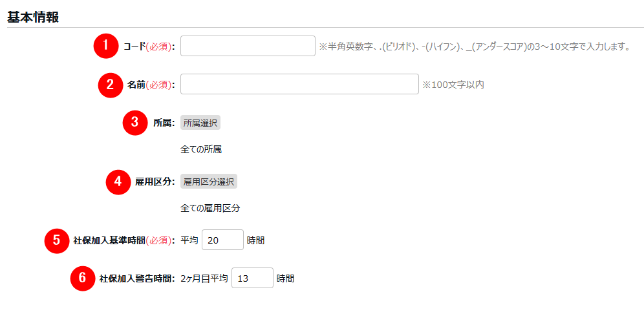Image resolution: width=644 pixels, height=314 pixels.
Task: Click the ※100文字以内 hint text
Action: tap(453, 85)
